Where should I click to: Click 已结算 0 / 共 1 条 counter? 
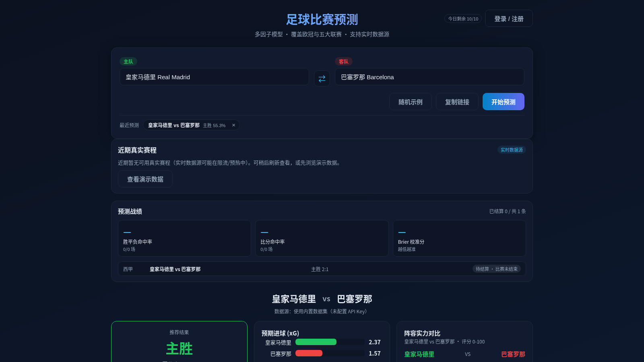(508, 211)
